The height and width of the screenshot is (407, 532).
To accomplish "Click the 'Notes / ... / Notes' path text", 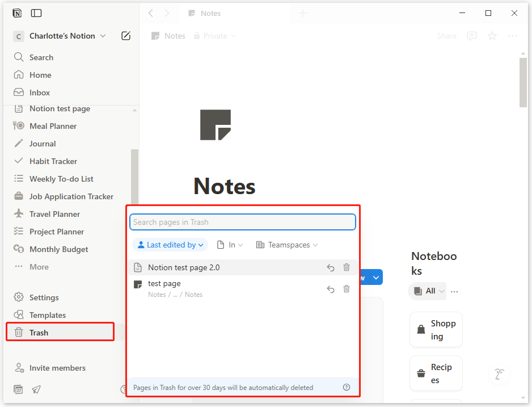I will pyautogui.click(x=175, y=295).
